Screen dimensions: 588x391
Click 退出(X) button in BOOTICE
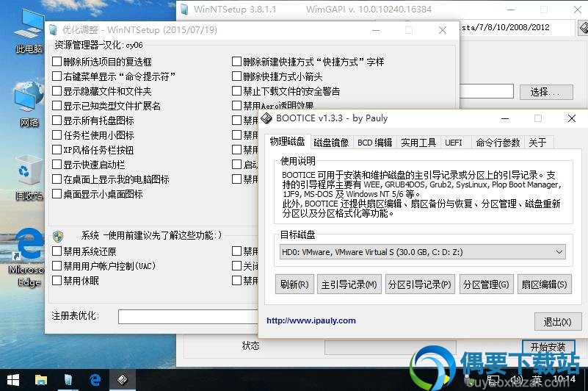click(558, 322)
